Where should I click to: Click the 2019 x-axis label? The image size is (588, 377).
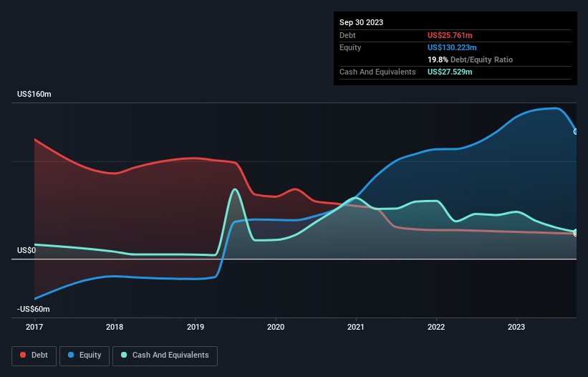click(195, 327)
